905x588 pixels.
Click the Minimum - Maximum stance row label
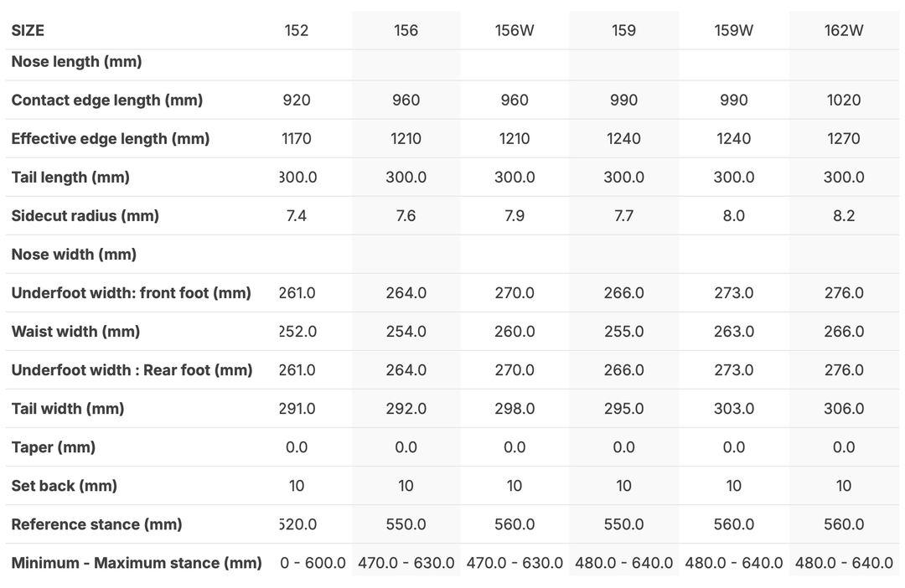pos(137,562)
